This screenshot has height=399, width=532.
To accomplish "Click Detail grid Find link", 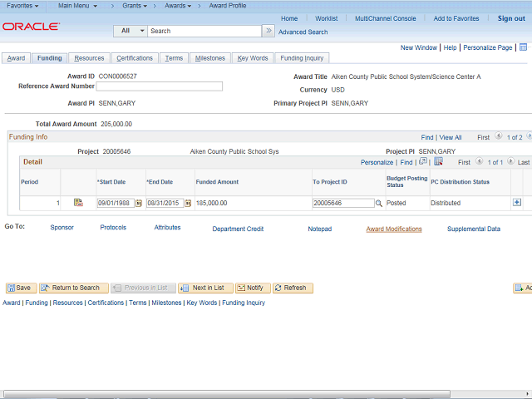I will pyautogui.click(x=406, y=162).
